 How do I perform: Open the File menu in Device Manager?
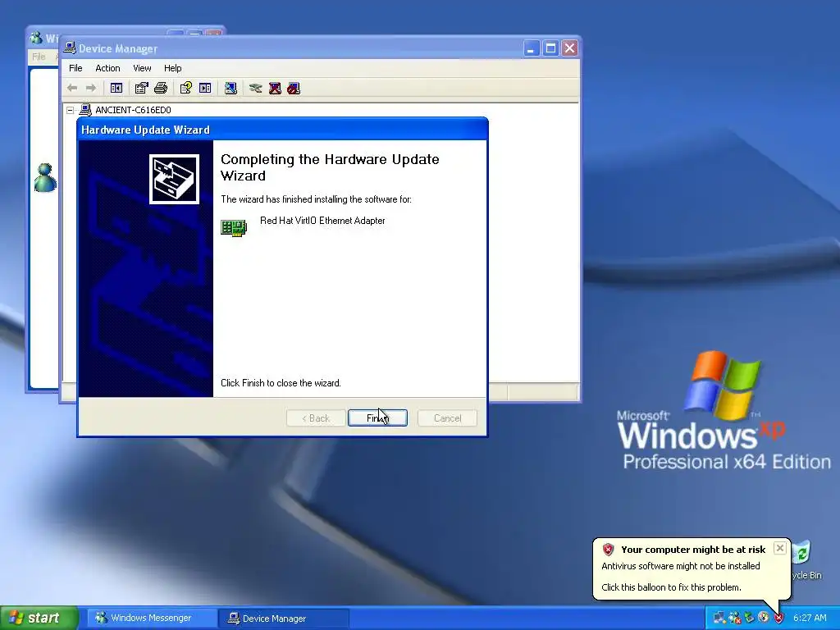[75, 68]
